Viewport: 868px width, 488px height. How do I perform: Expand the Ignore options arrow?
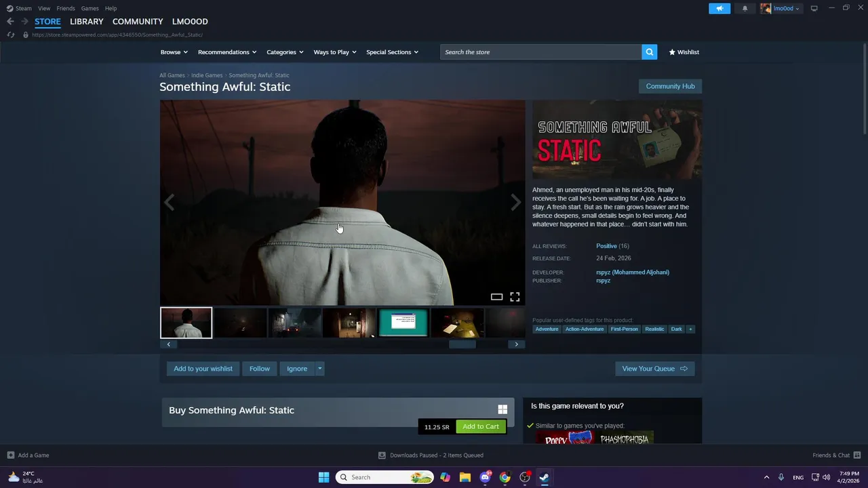[320, 369]
